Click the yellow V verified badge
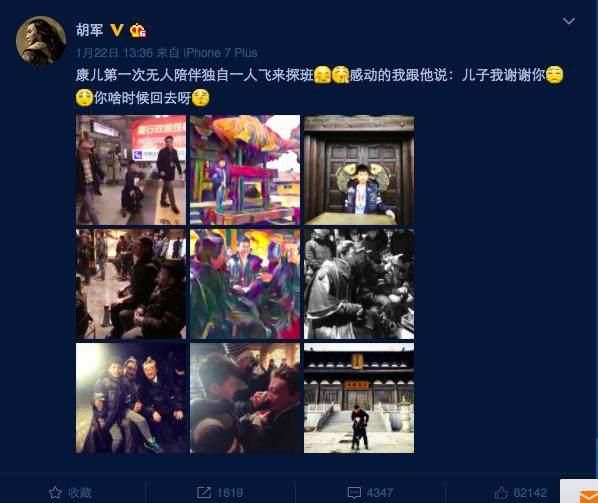The height and width of the screenshot is (503, 598). (x=117, y=30)
